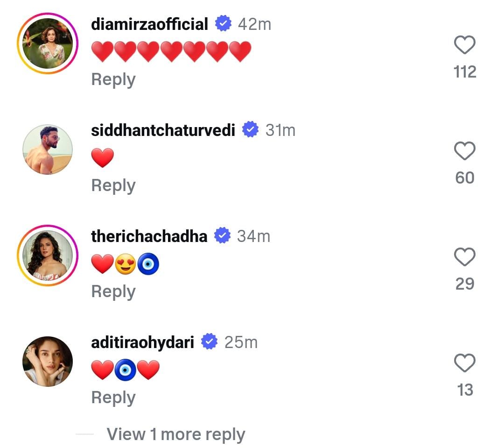Reply to aditiraohydari's comment
Image resolution: width=504 pixels, height=448 pixels.
(x=113, y=398)
